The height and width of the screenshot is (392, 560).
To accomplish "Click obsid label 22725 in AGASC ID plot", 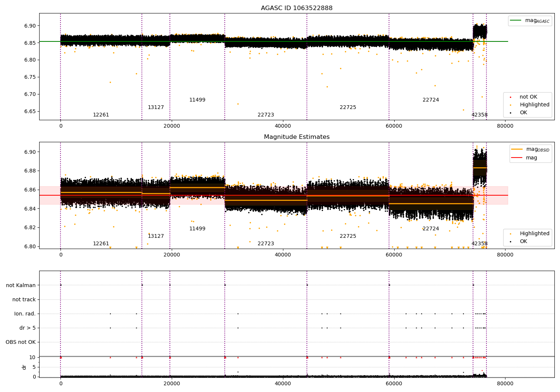I will tap(348, 108).
